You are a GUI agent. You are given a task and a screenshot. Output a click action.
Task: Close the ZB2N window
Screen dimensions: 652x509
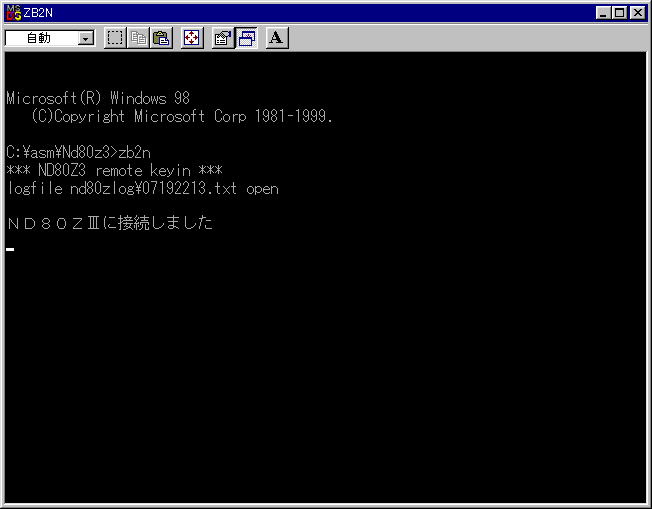coord(637,13)
